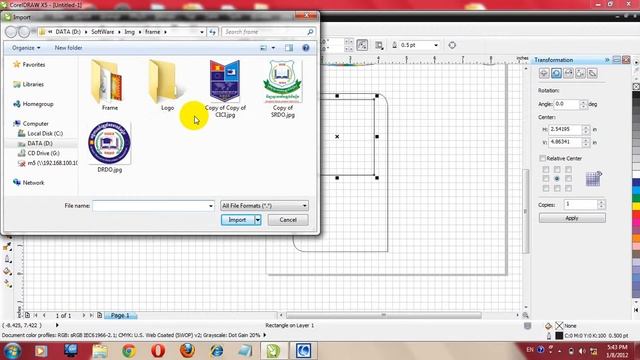Enable the Relative Center checkbox
The height and width of the screenshot is (360, 640).
click(542, 158)
